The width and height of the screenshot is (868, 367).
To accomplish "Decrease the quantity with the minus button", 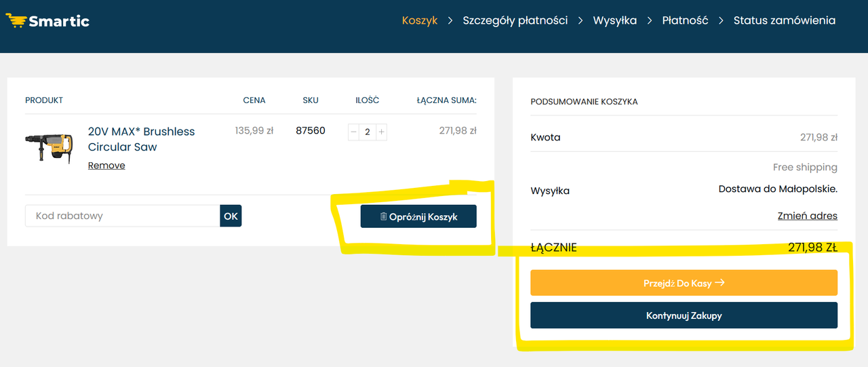I will click(x=353, y=132).
